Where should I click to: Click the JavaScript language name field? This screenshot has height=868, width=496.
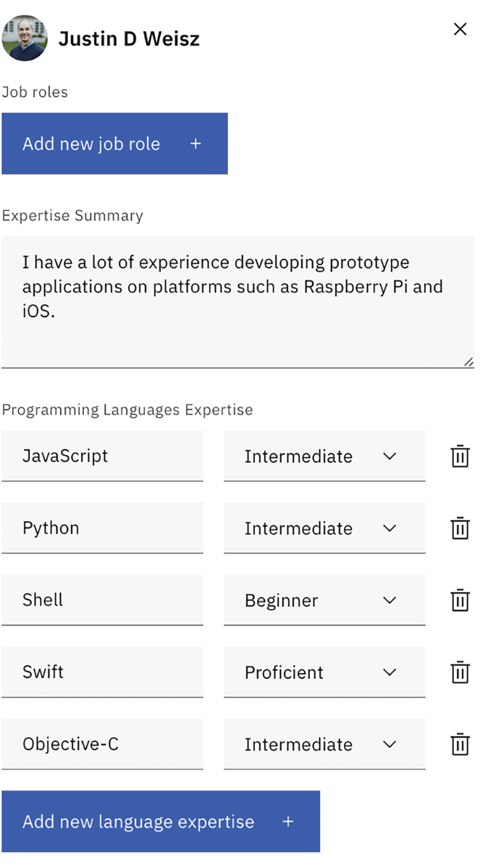pyautogui.click(x=102, y=456)
